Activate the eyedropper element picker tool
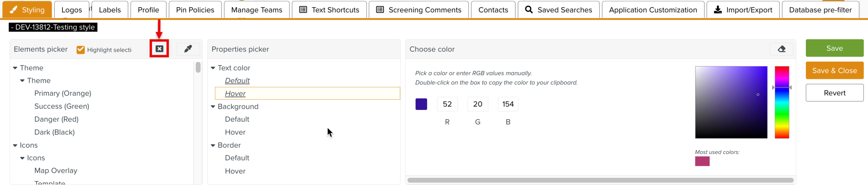 click(188, 49)
